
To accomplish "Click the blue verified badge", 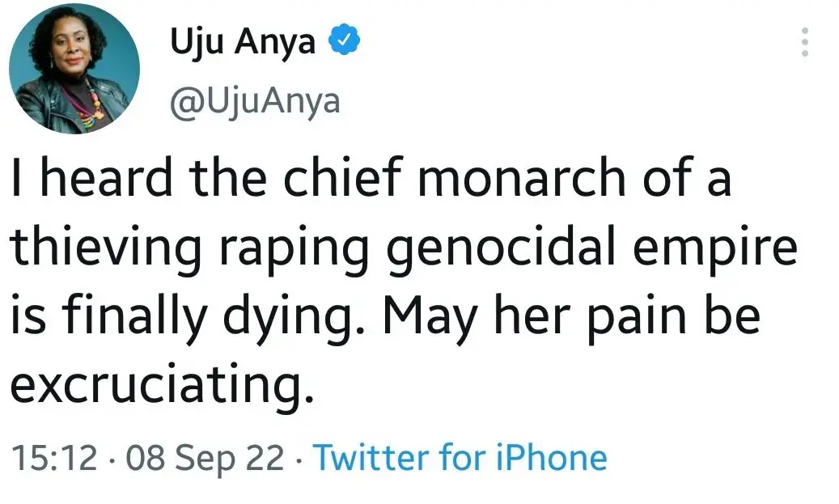I will [x=342, y=40].
